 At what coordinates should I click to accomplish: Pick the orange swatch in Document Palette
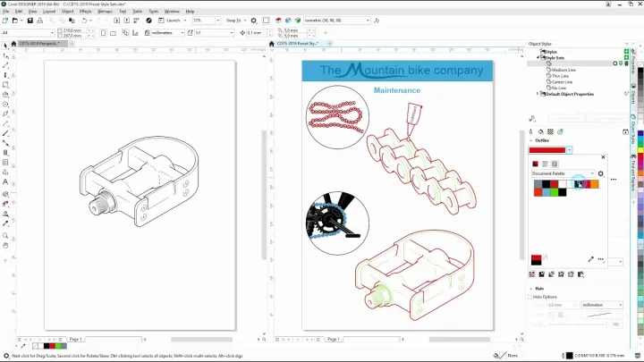pyautogui.click(x=595, y=184)
